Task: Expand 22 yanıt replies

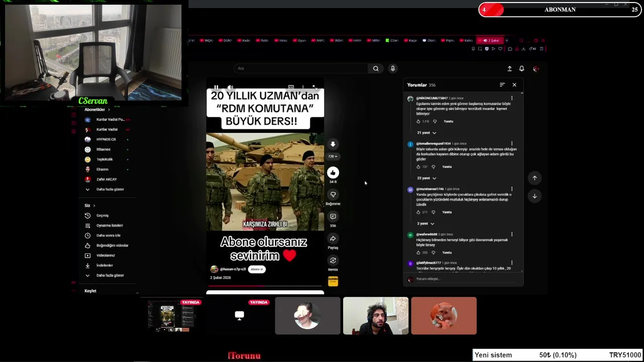Action: (x=427, y=178)
